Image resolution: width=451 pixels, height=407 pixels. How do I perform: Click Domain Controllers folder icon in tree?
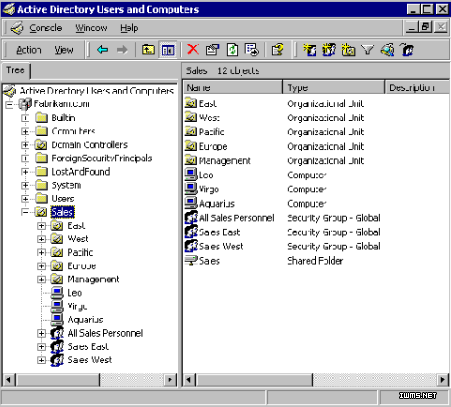(x=41, y=145)
